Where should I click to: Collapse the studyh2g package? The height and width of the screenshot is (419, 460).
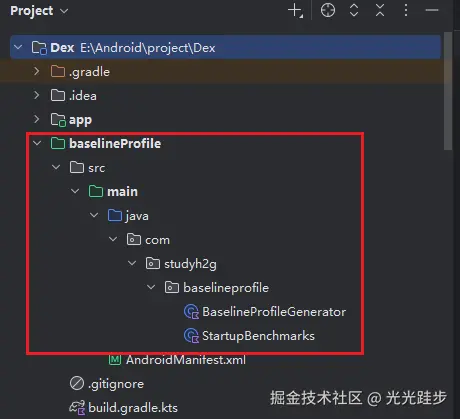click(132, 263)
